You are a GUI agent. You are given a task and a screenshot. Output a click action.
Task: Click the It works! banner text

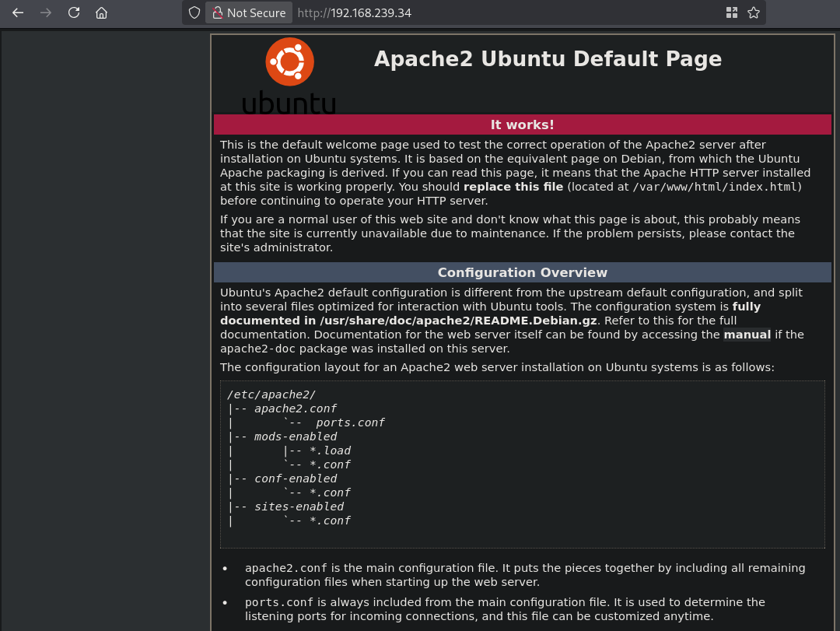click(x=523, y=124)
